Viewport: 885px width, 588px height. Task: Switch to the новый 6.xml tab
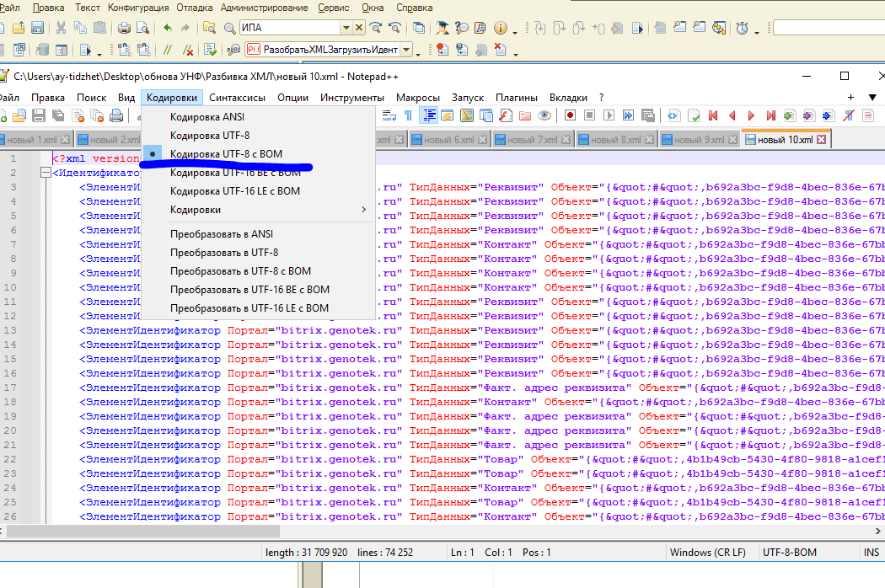coord(448,139)
